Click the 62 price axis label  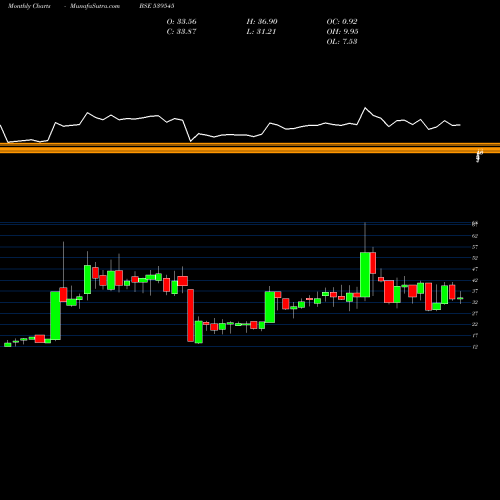point(475,236)
